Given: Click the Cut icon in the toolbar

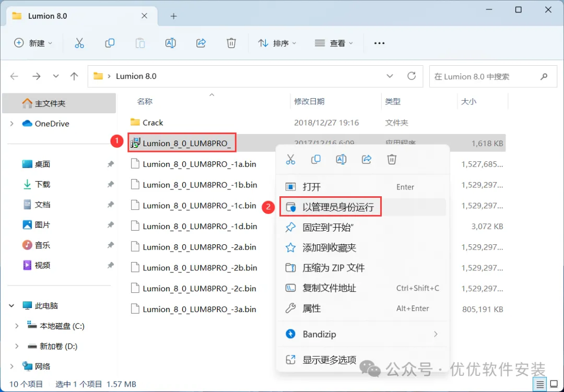Looking at the screenshot, I should point(79,43).
